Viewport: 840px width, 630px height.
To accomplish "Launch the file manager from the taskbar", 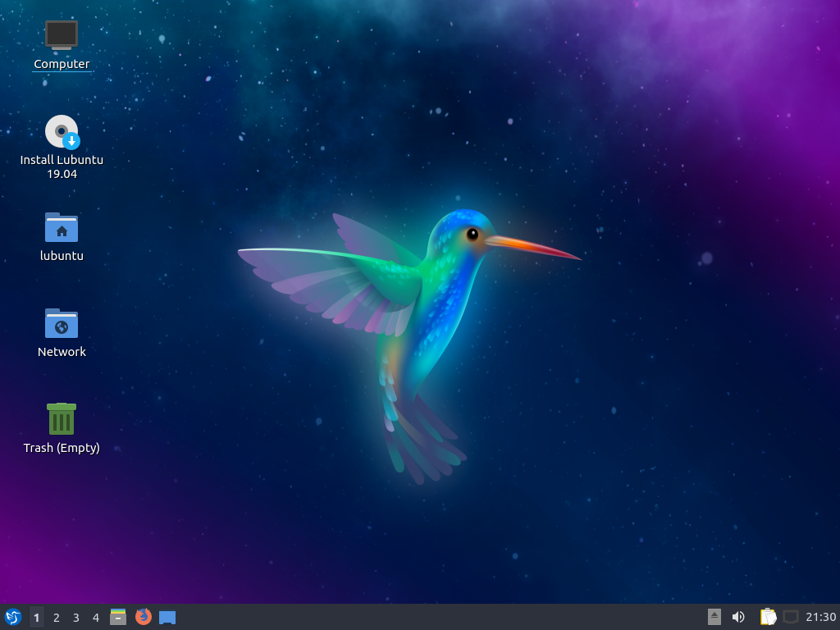I will pyautogui.click(x=118, y=617).
